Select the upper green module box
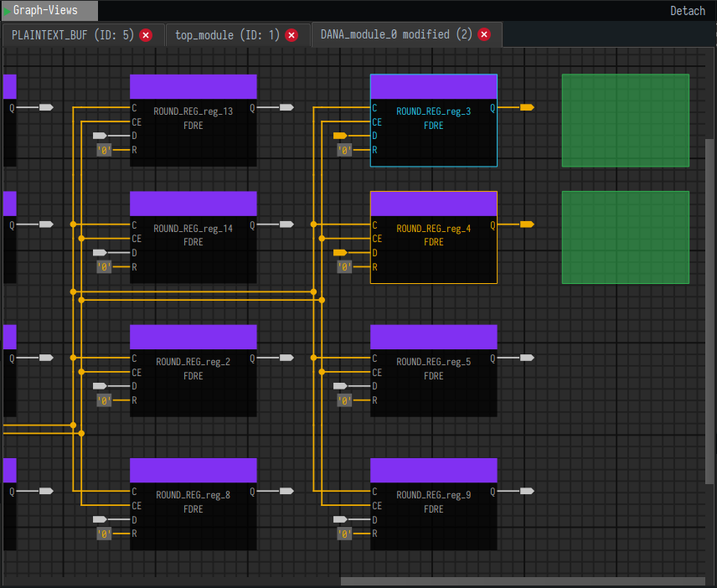Screen dimensions: 717x588 click(626, 120)
